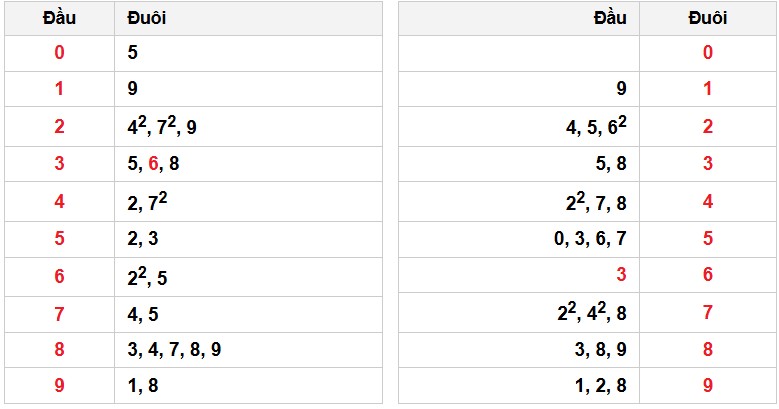Select the cell reading "3, 4, 7, 8, 9"
This screenshot has height=409, width=779.
pos(175,349)
